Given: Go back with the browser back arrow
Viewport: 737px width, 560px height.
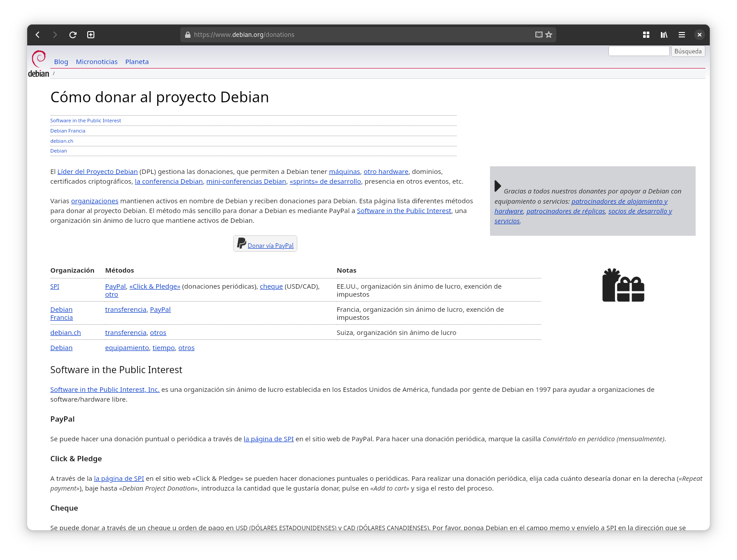Looking at the screenshot, I should click(38, 35).
